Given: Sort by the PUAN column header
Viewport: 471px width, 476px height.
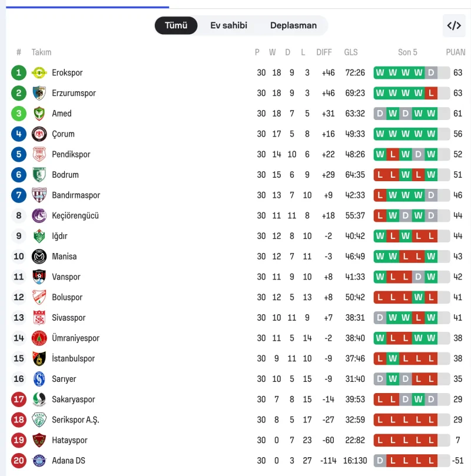Looking at the screenshot, I should point(455,52).
